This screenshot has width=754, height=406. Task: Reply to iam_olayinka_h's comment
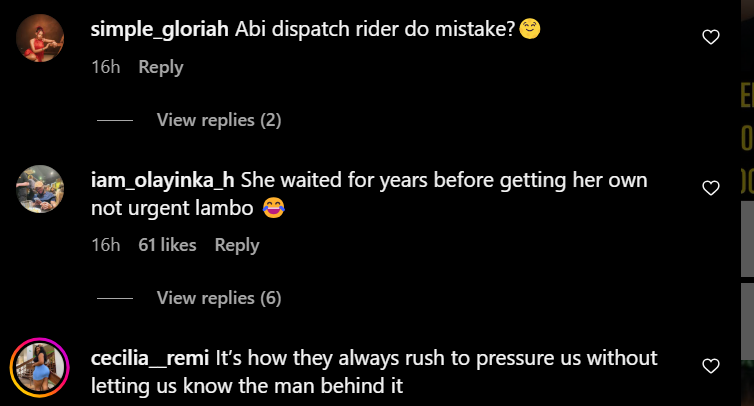[x=237, y=245]
